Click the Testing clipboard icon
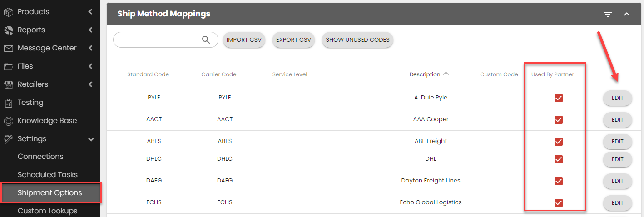The height and width of the screenshot is (217, 644). point(8,103)
